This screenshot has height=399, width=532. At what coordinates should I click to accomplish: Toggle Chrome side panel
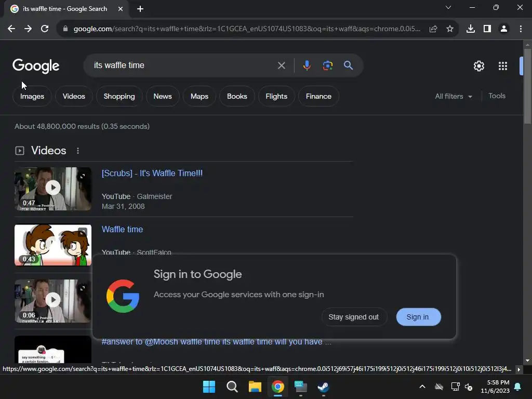click(487, 29)
